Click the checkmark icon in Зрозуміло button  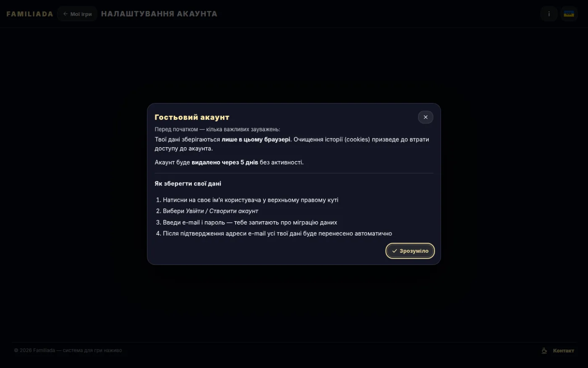pos(394,251)
